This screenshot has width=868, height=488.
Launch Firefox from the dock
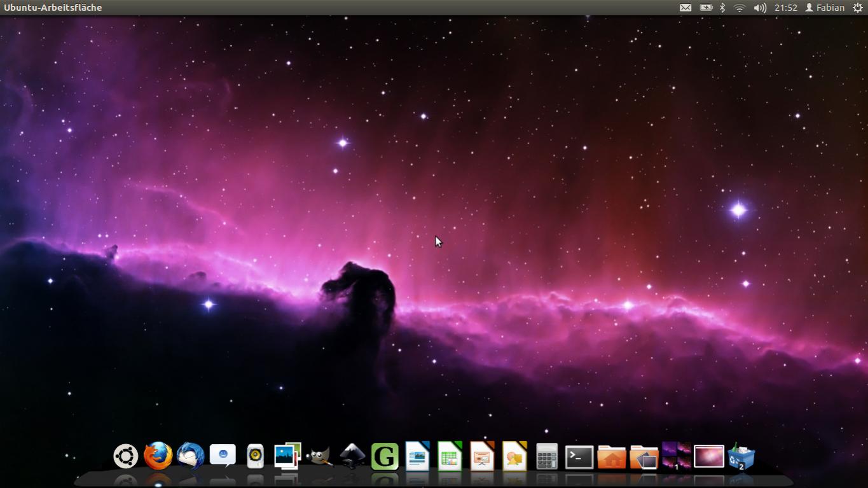click(x=157, y=456)
